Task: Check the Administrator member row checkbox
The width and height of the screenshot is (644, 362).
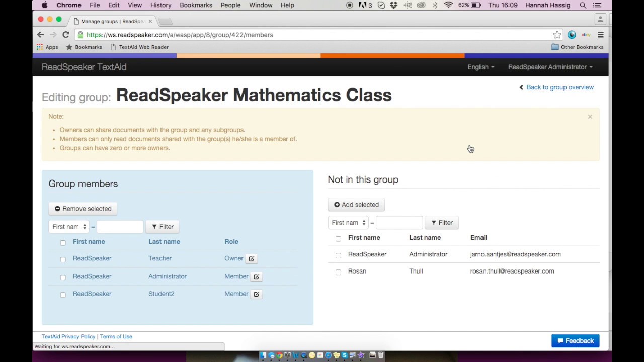Action: 63,277
